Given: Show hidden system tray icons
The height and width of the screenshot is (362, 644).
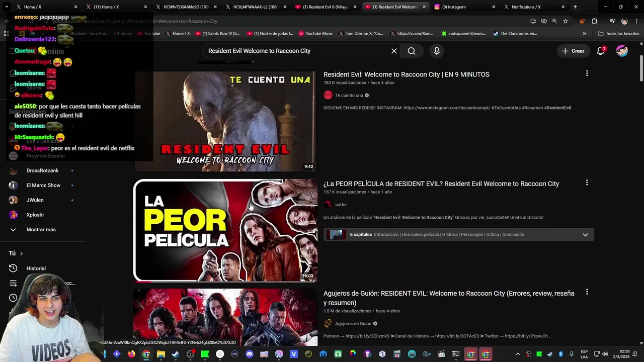Looking at the screenshot, I should pyautogui.click(x=518, y=354).
